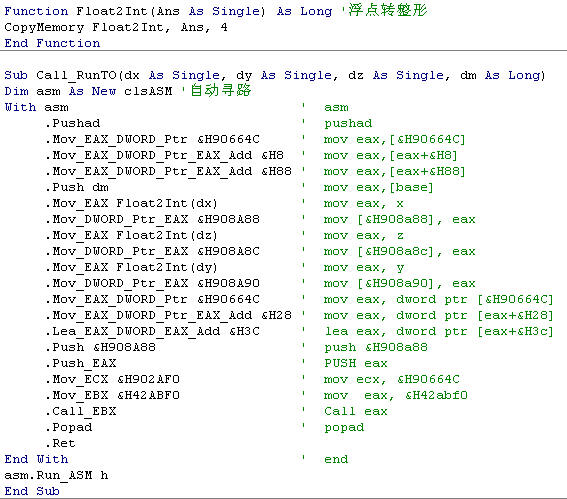
Task: Click the '.Pushad' code statement
Action: coord(73,124)
